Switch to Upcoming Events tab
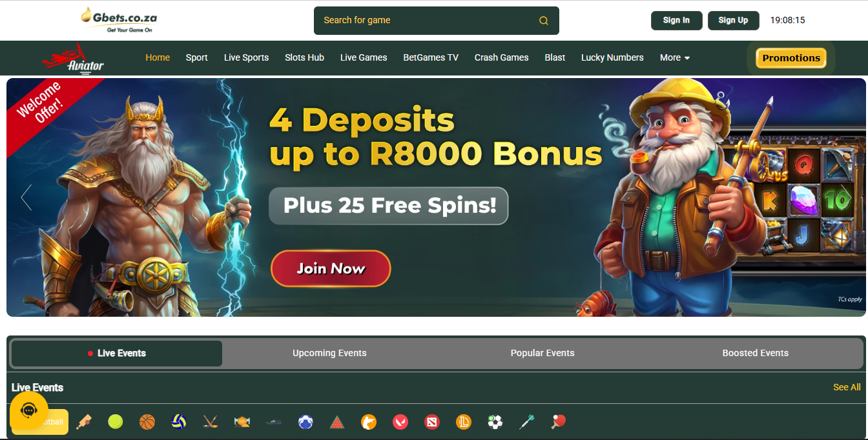Image resolution: width=868 pixels, height=440 pixels. coord(329,353)
